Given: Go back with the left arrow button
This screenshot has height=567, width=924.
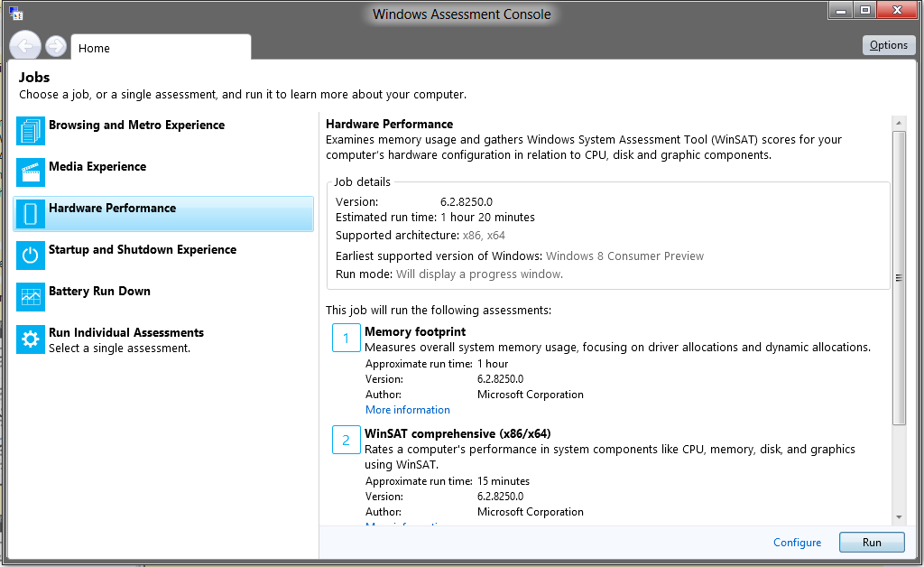Looking at the screenshot, I should (24, 45).
